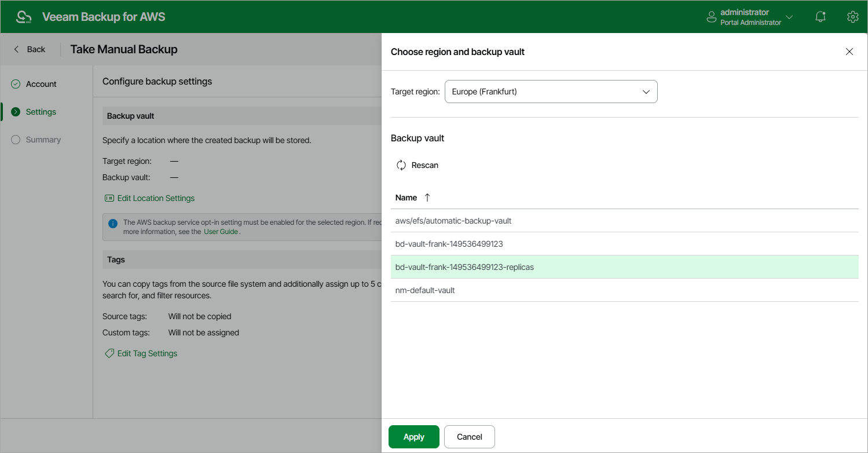Go back with the Back arrow

(30, 49)
